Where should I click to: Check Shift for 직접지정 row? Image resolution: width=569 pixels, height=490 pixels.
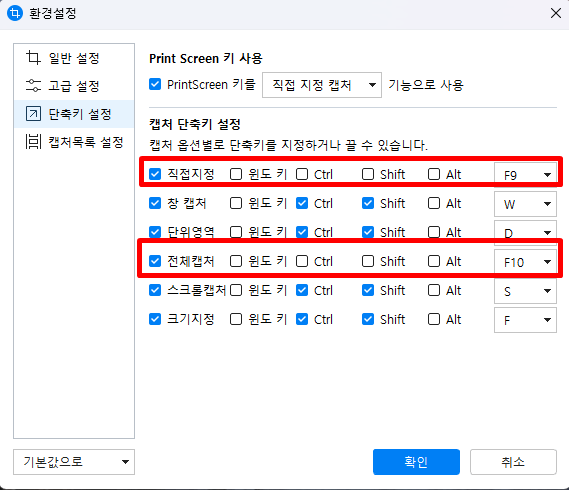click(x=368, y=174)
